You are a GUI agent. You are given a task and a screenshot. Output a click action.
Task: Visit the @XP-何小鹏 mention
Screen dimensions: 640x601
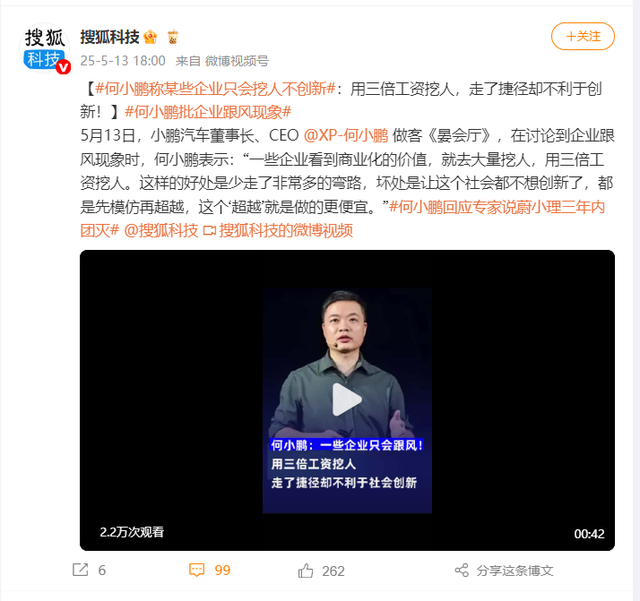[346, 136]
